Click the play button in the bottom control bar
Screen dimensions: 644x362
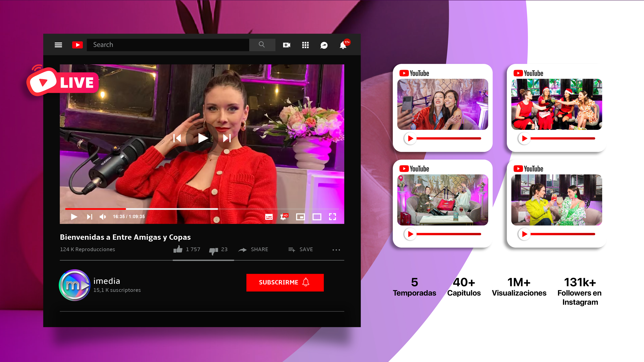tap(74, 217)
